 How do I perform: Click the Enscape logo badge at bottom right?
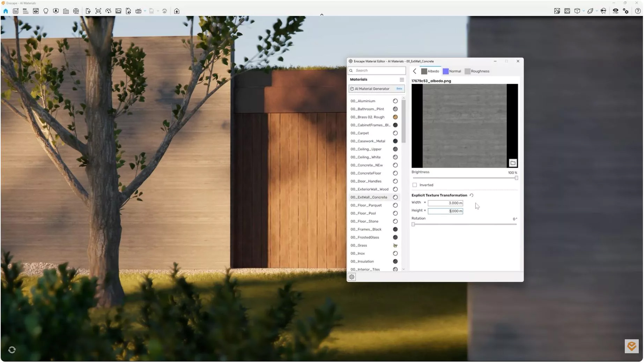tap(631, 346)
